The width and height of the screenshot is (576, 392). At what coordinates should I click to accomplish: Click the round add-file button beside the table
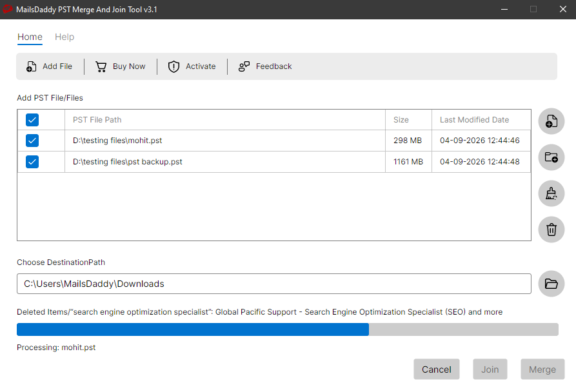click(551, 121)
